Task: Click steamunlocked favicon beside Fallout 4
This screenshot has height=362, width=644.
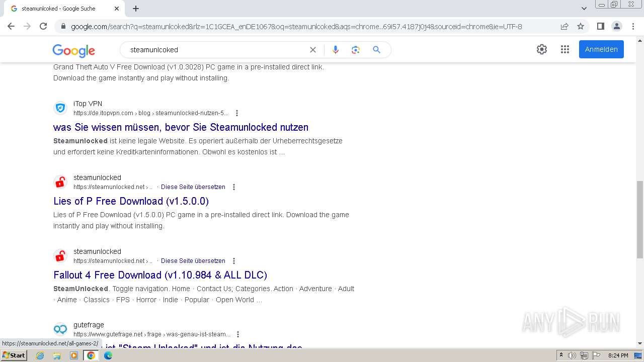Action: [60, 256]
